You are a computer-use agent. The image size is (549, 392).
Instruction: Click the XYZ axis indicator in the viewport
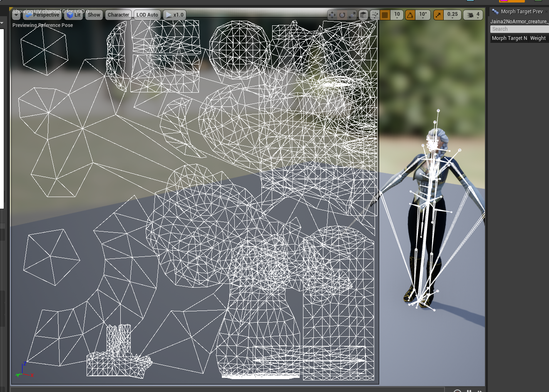(x=25, y=370)
